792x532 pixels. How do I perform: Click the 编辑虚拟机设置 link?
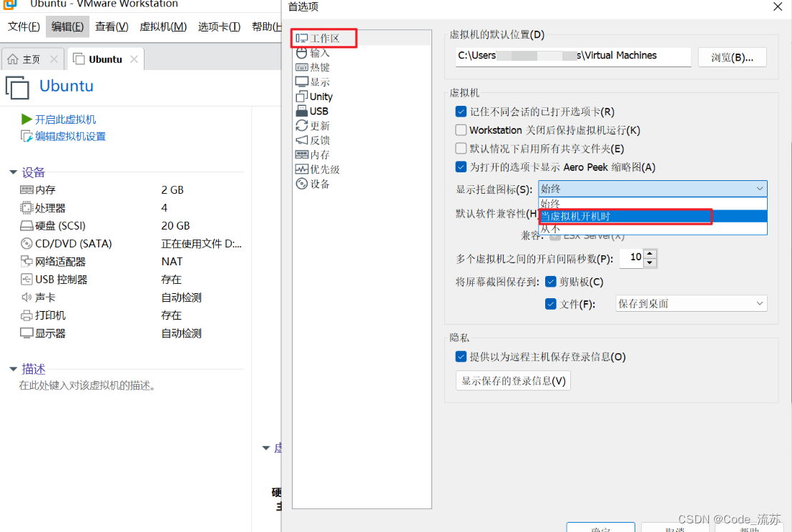point(71,137)
